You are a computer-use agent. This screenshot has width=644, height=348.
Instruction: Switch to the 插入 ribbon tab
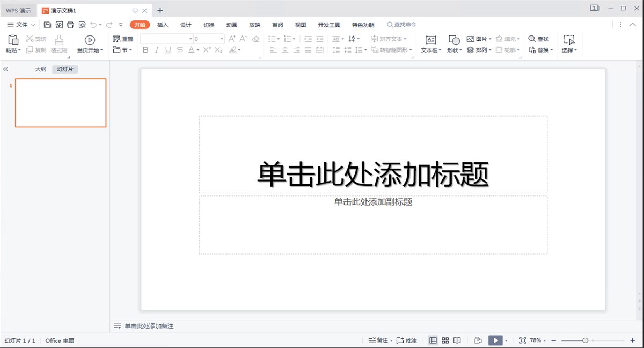coord(163,25)
